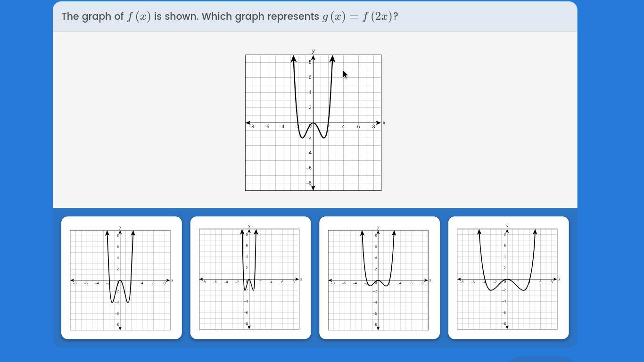Choose second answer card with narrowest curve

click(x=250, y=278)
